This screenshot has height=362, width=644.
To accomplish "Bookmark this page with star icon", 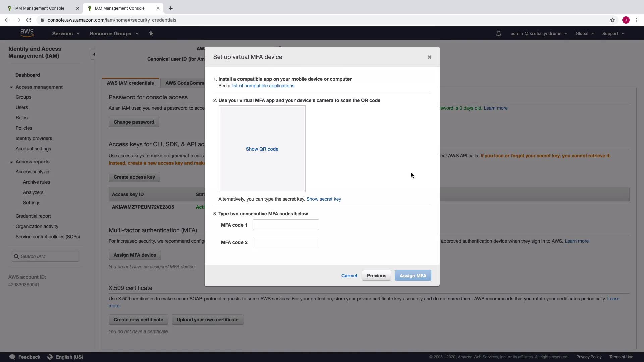I will coord(612,20).
